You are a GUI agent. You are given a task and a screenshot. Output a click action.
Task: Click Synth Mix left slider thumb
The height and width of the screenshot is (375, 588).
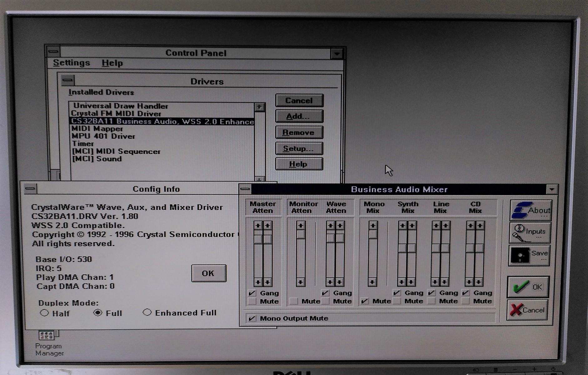click(403, 248)
